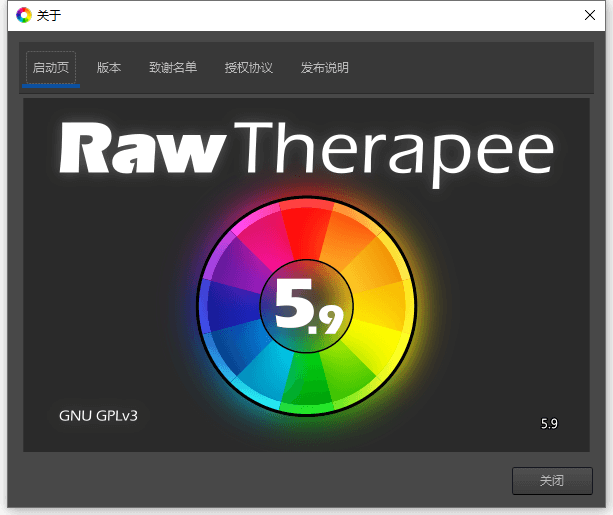Select the 启动页 tab
The image size is (613, 515).
(51, 68)
